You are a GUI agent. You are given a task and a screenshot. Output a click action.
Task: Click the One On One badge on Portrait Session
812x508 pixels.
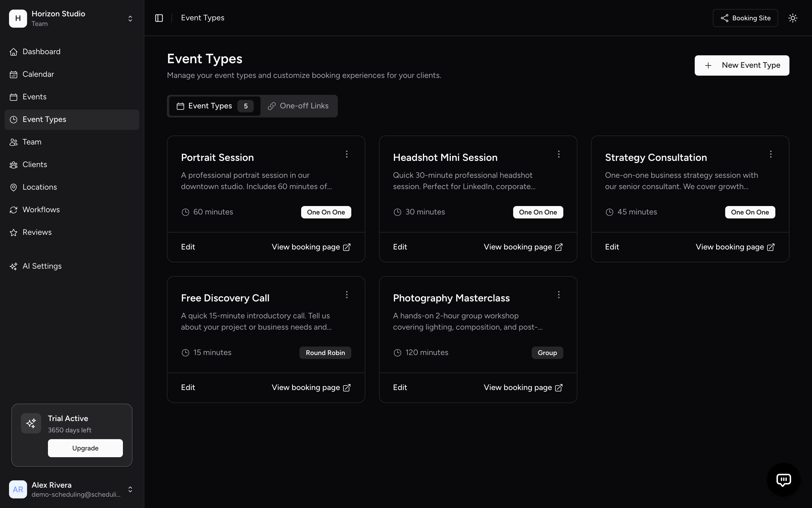pos(326,212)
